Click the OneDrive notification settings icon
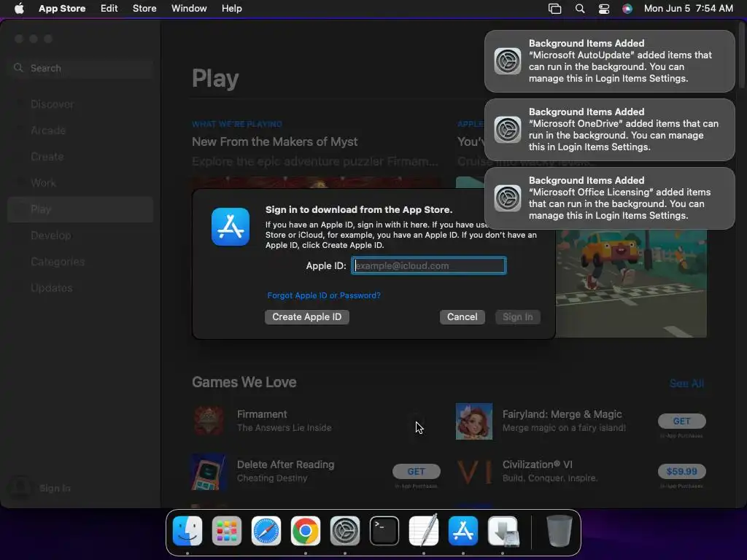 pos(508,130)
